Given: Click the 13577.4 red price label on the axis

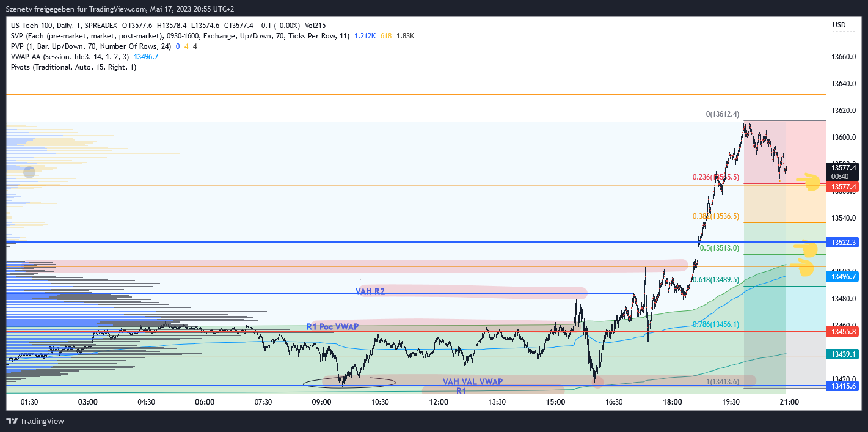Looking at the screenshot, I should point(844,186).
